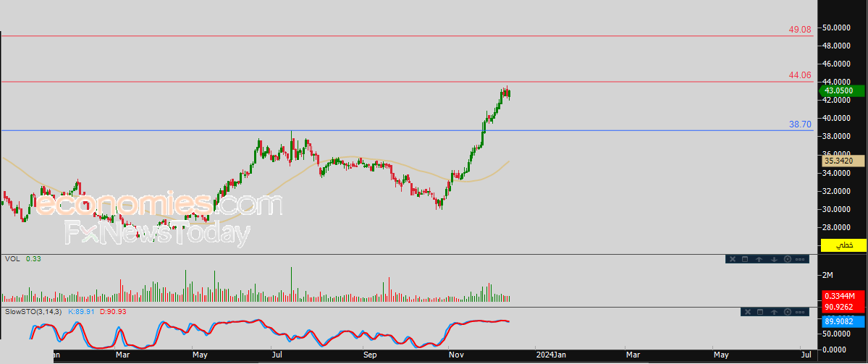Viewport: 868px width, 364px height.
Task: Click the yellow خطي scale button
Action: pyautogui.click(x=843, y=245)
